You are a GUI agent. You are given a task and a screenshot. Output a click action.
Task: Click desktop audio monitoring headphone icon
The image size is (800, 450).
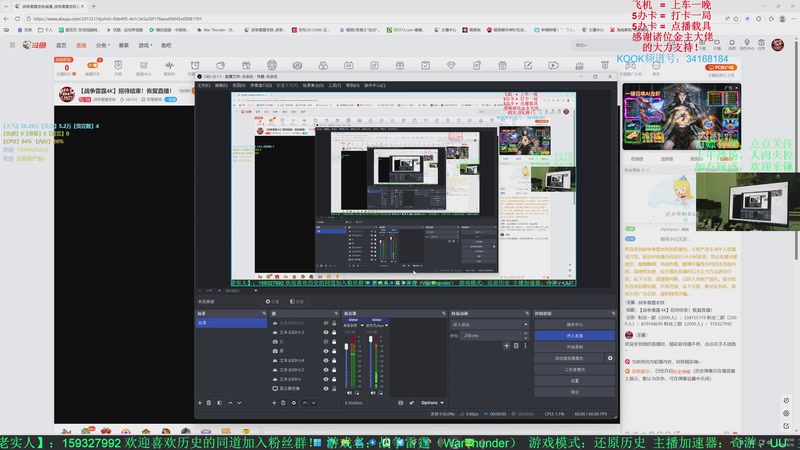357,393
